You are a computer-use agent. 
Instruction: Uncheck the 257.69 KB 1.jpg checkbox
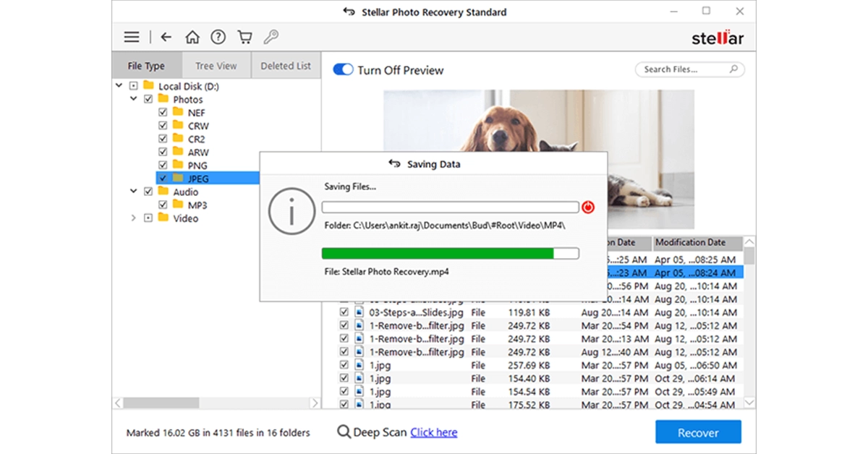point(344,365)
